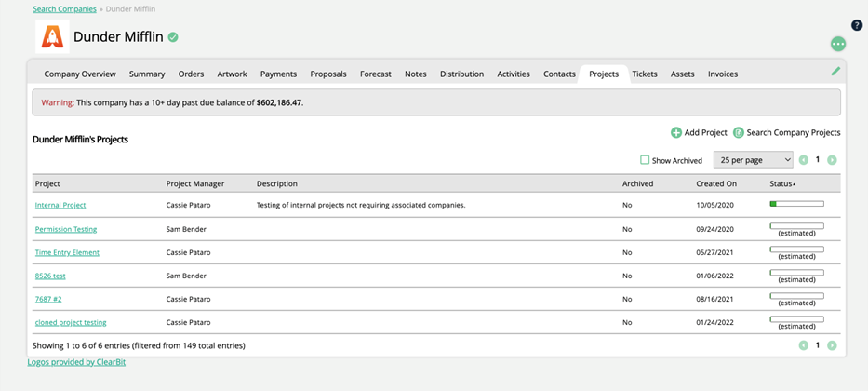Click the active Projects tab

[604, 74]
